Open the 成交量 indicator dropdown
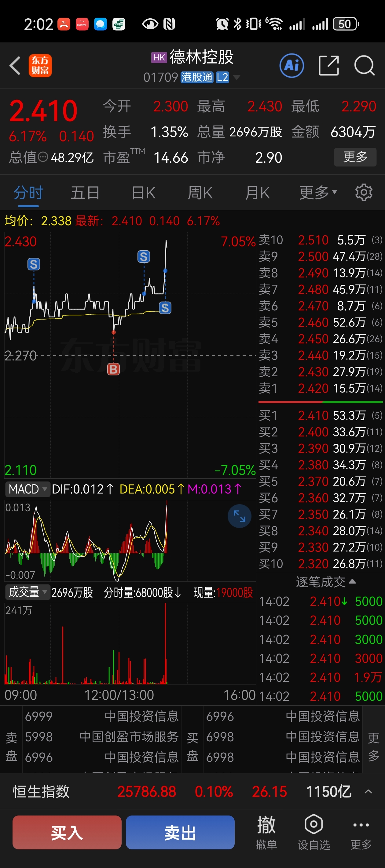 (x=28, y=592)
